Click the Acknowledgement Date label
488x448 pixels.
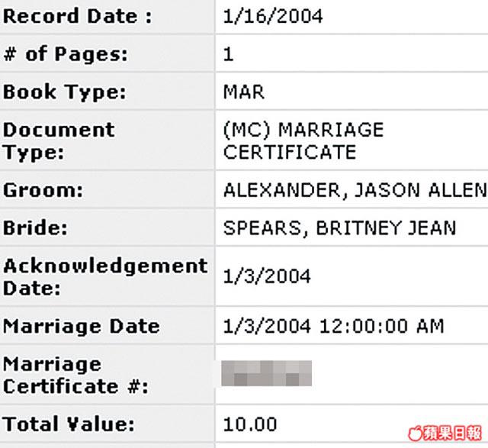tap(105, 276)
